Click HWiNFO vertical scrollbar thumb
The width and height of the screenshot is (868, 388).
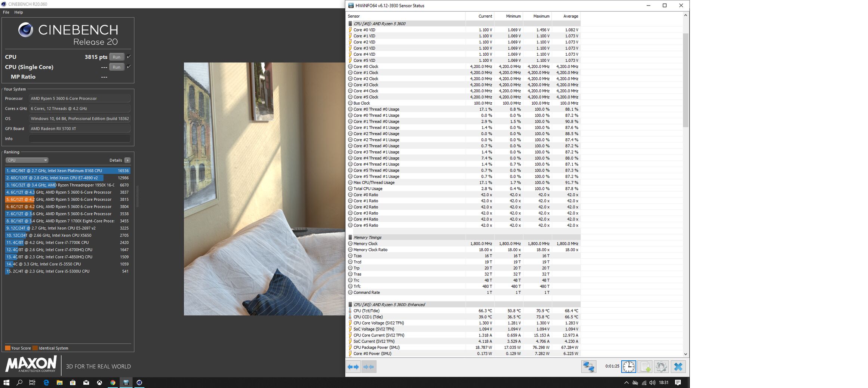pos(686,80)
